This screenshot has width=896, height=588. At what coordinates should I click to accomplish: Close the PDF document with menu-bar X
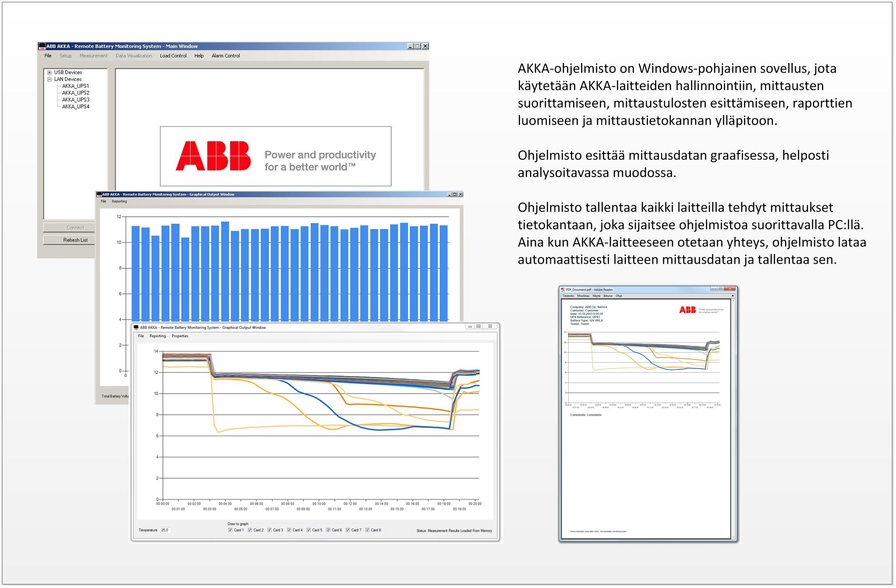733,296
